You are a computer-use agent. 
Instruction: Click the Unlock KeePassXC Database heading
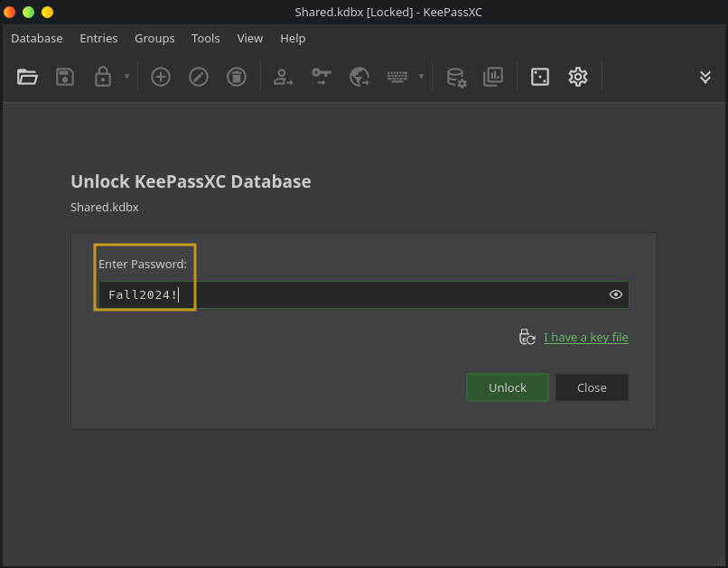coord(191,182)
